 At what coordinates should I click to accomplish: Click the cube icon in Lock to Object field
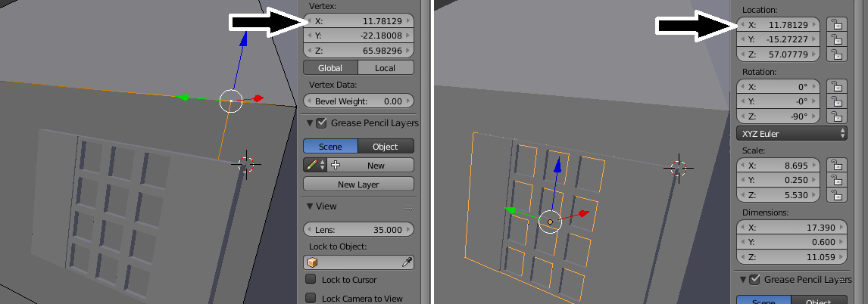point(313,262)
